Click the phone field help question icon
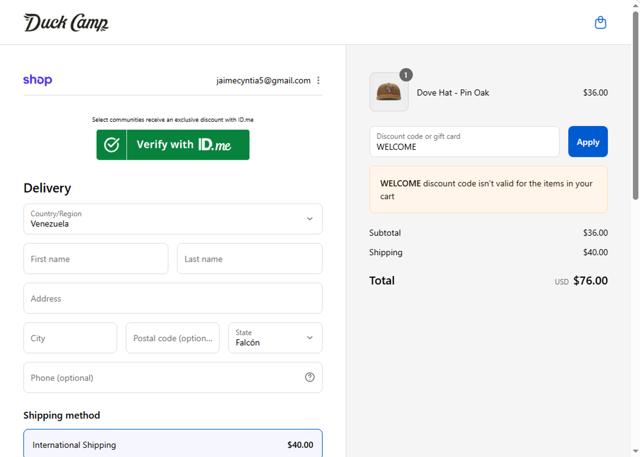Image resolution: width=640 pixels, height=457 pixels. (x=310, y=377)
